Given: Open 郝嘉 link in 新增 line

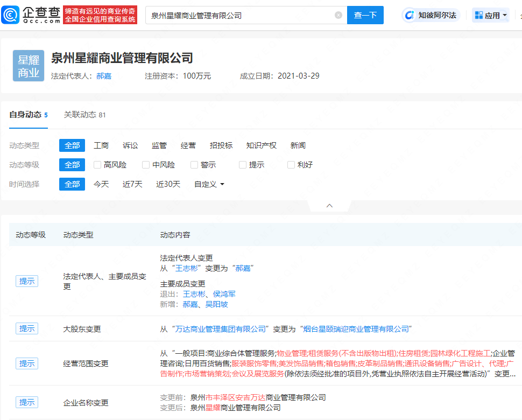Looking at the screenshot, I should click(190, 304).
